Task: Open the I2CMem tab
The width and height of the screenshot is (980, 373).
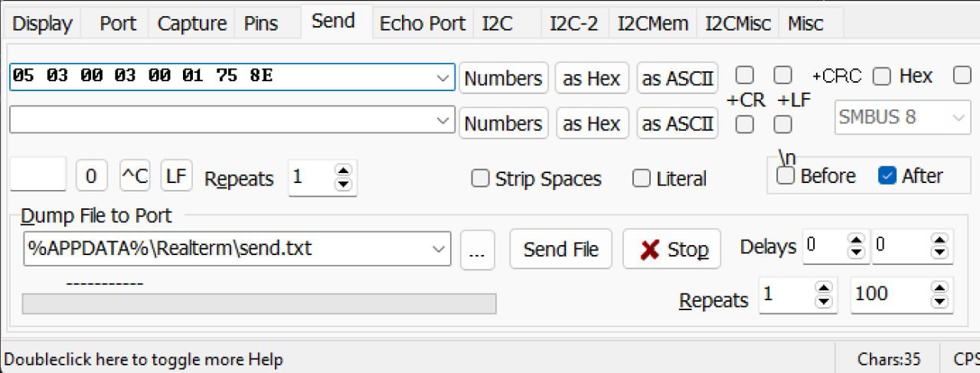Action: click(x=653, y=23)
